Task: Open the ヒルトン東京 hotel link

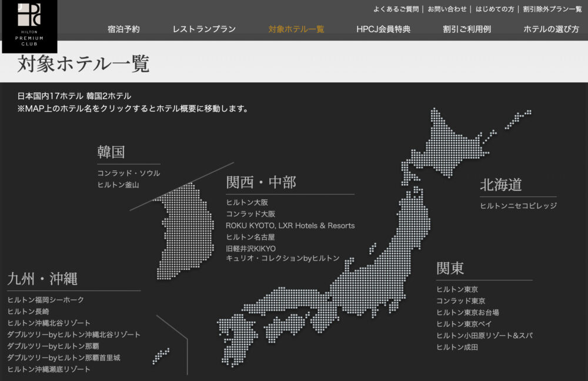Action: (457, 289)
